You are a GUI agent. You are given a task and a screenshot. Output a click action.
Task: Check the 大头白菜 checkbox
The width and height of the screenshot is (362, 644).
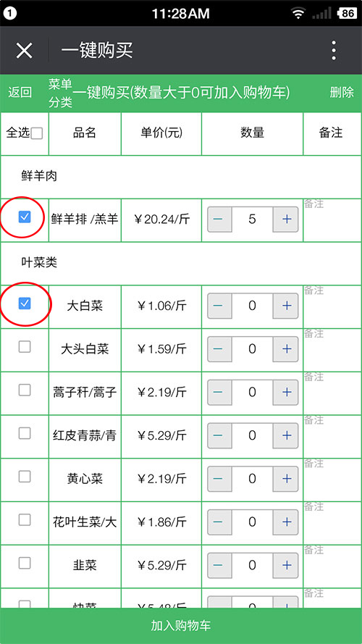coord(25,347)
